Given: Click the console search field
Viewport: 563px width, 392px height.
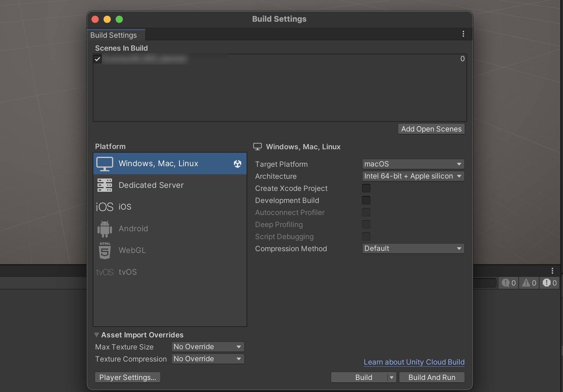Looking at the screenshot, I should click(485, 283).
